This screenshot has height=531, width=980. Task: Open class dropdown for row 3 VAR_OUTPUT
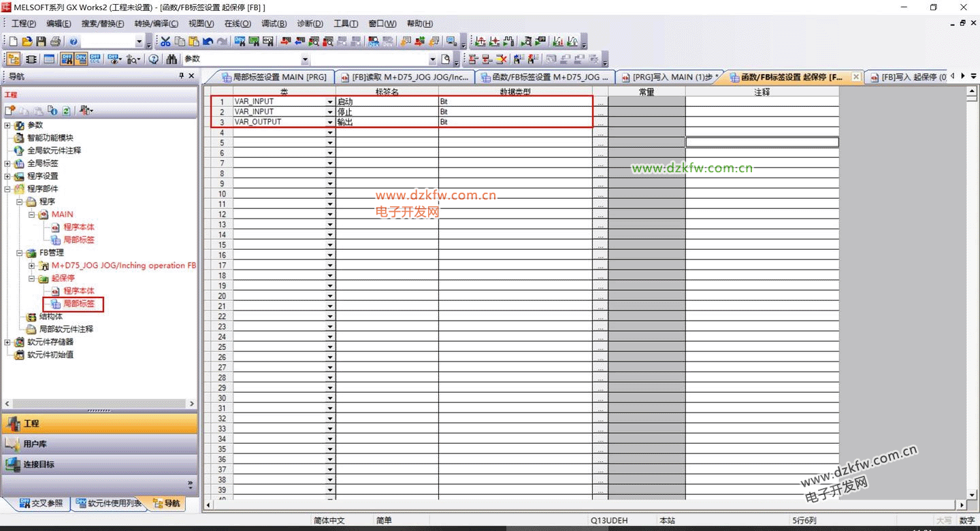coord(331,122)
